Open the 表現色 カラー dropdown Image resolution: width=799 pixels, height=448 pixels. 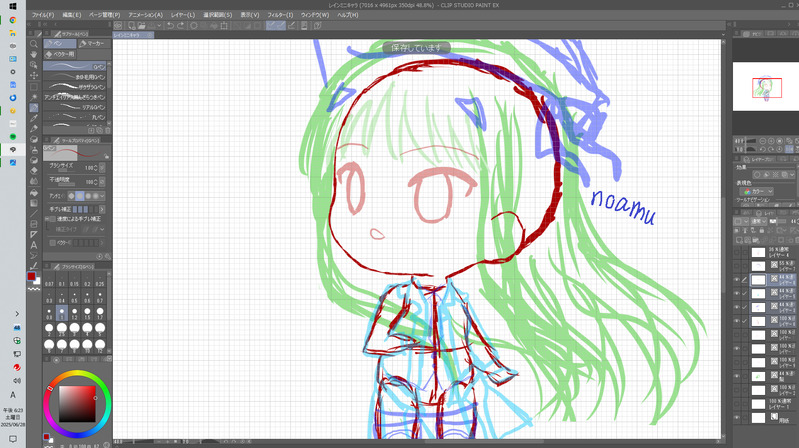[x=756, y=191]
